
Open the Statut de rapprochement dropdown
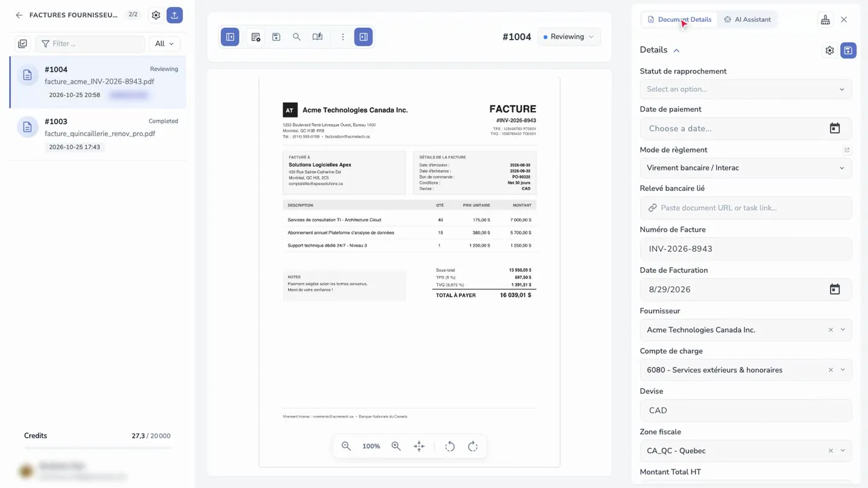746,89
